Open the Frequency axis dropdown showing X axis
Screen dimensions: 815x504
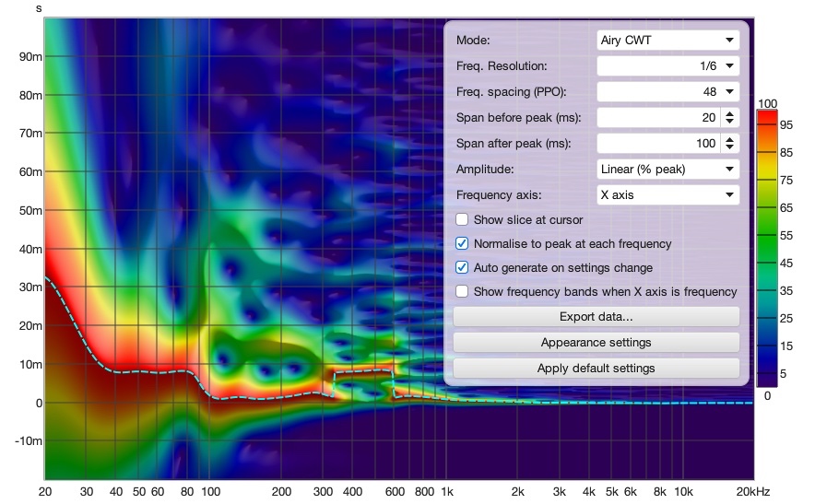[x=667, y=195]
